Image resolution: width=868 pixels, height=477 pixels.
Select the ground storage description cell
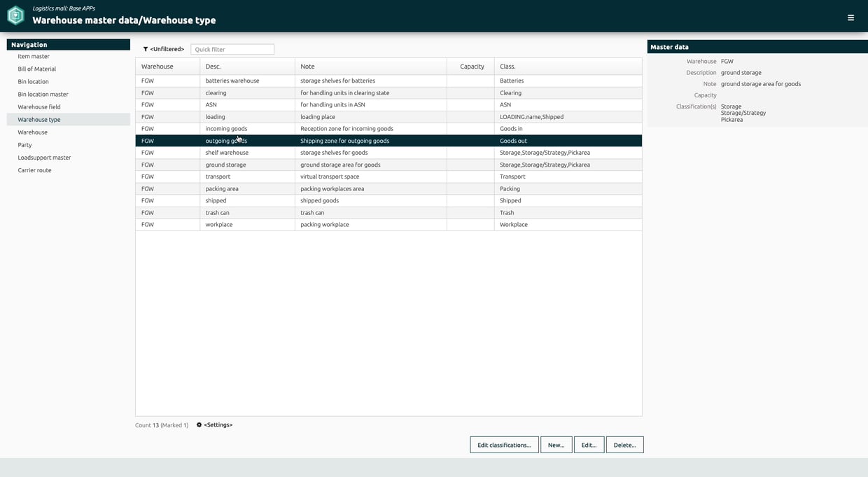coord(247,165)
